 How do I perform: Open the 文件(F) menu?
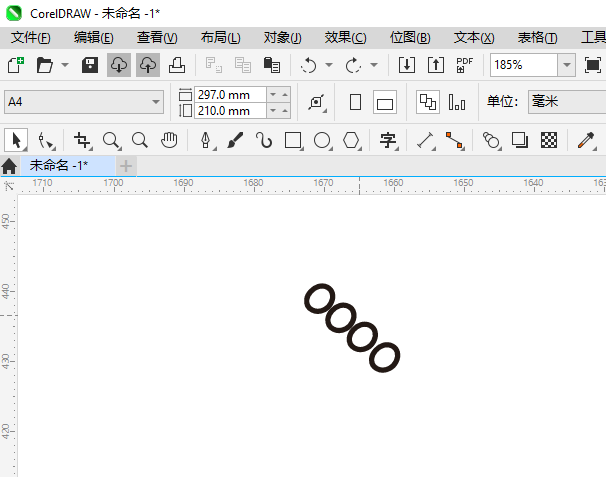[x=31, y=38]
